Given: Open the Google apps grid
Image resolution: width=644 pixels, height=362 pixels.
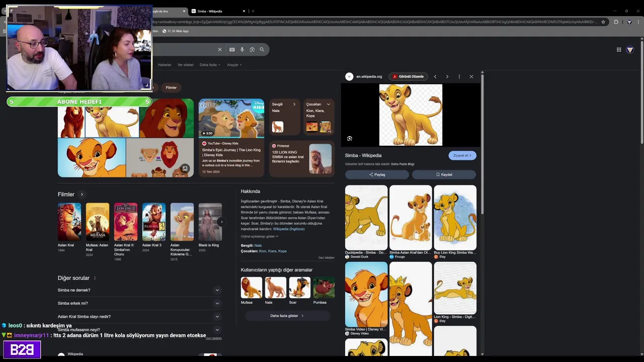Looking at the screenshot, I should (619, 49).
